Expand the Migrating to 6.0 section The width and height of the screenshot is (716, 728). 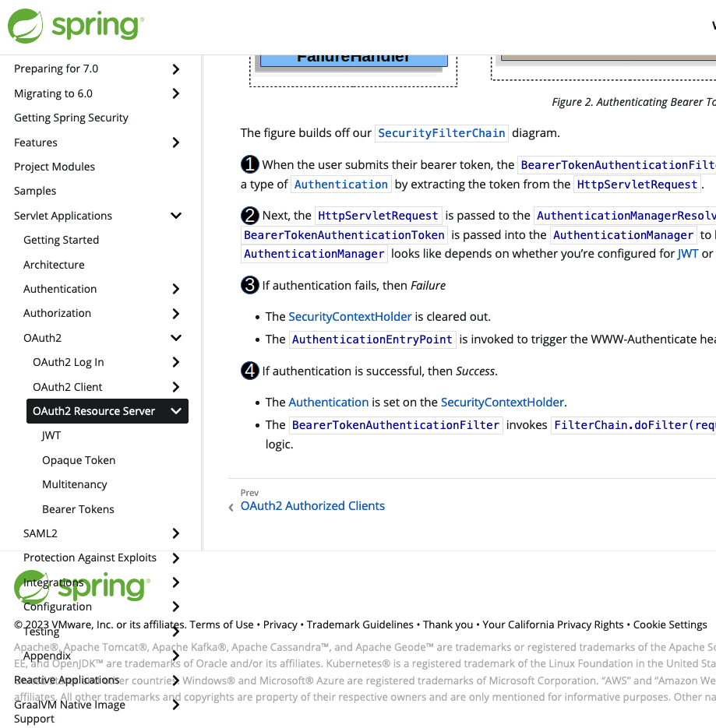175,93
